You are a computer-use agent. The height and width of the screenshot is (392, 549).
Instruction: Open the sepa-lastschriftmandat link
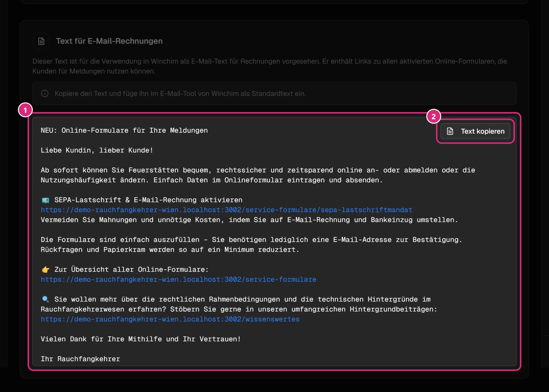(x=227, y=210)
